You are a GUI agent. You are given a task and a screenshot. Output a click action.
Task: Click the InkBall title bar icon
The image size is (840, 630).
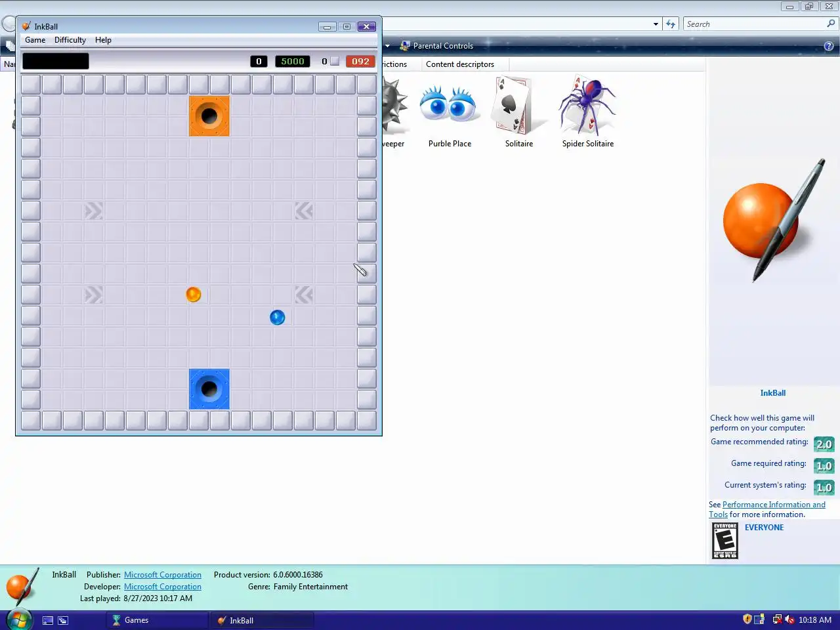pos(26,26)
